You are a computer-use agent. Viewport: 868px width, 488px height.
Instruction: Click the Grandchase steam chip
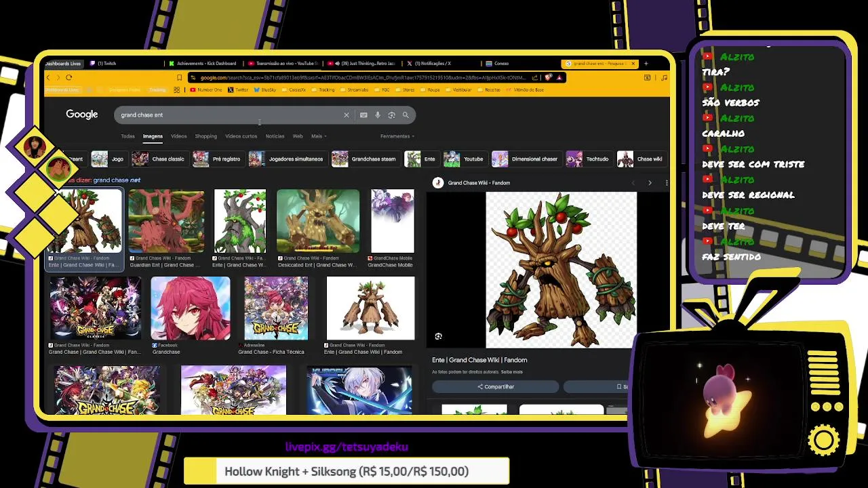pos(365,159)
